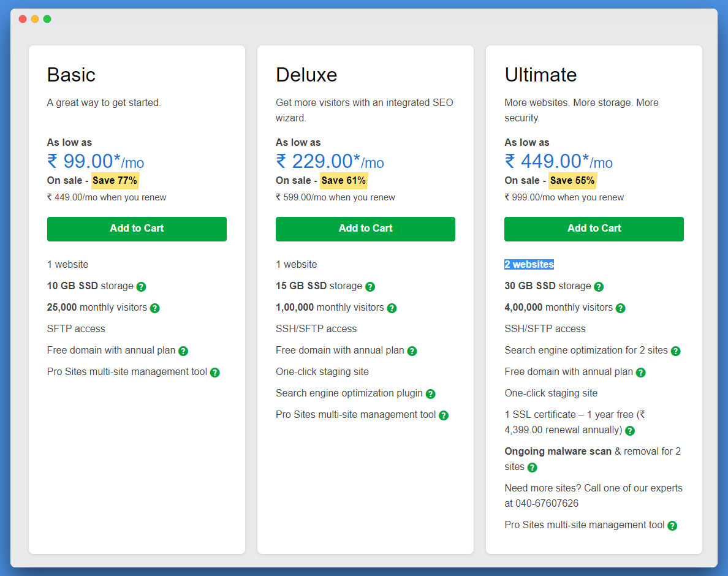Click help icon for Basic Pro Sites management tool

coord(214,372)
